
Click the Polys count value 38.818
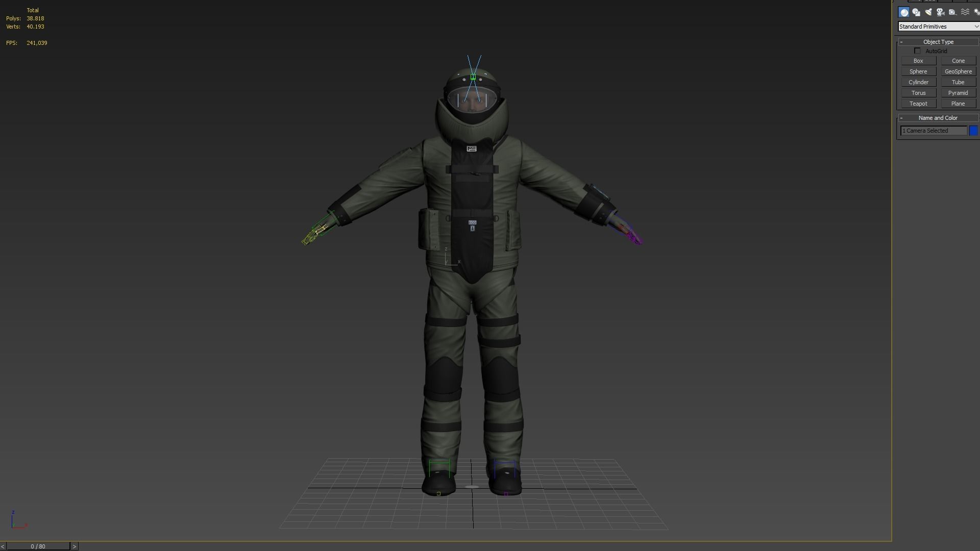coord(35,18)
